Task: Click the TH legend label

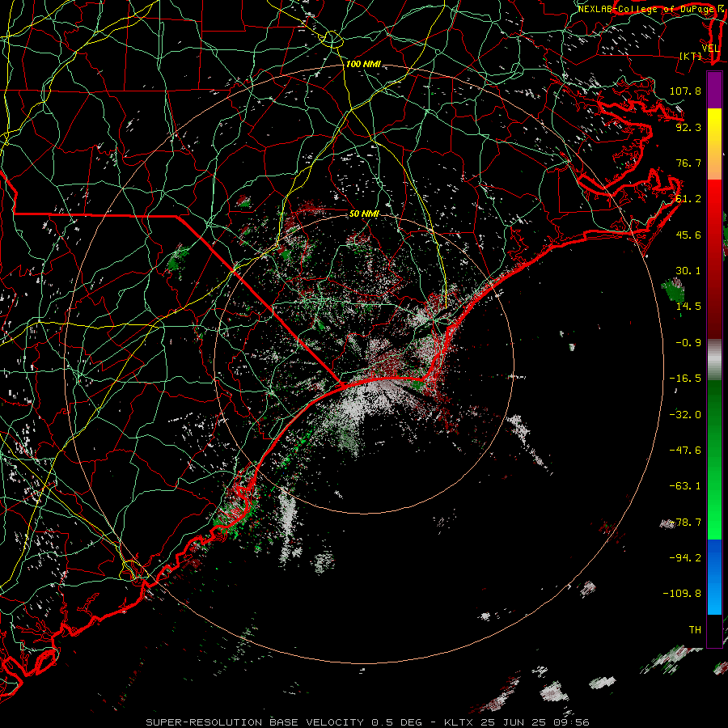Action: point(695,629)
